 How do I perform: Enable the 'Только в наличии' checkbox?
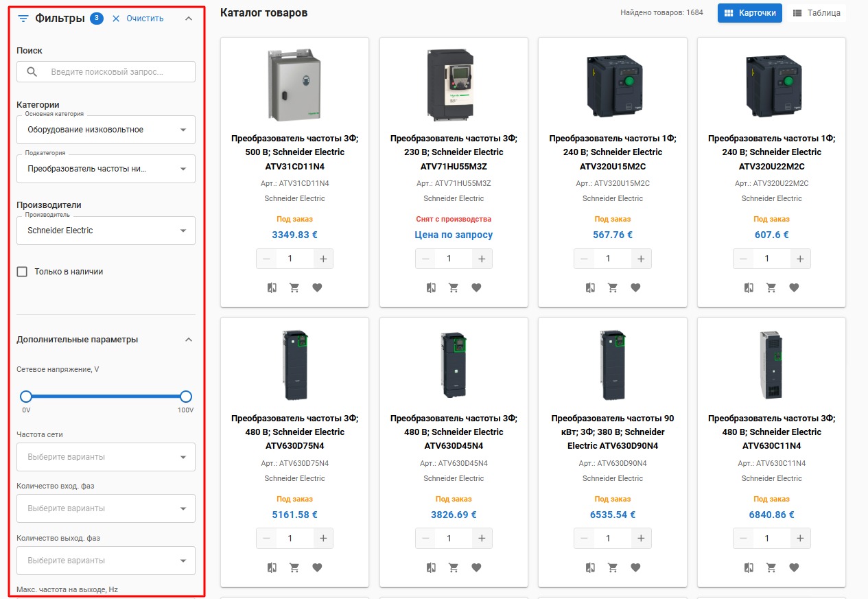[x=22, y=272]
